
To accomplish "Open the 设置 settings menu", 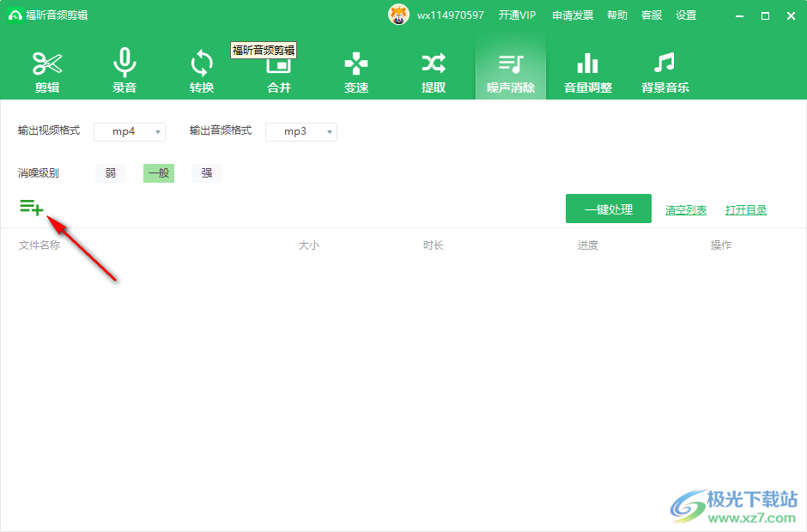I will click(686, 15).
